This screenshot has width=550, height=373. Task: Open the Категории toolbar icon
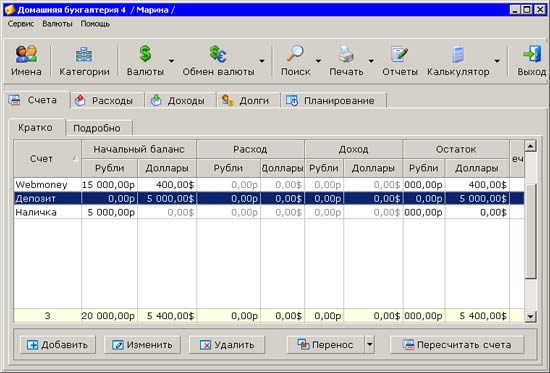point(84,54)
